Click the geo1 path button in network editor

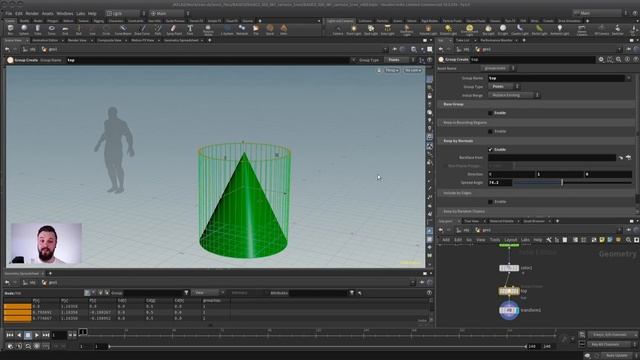coord(484,230)
